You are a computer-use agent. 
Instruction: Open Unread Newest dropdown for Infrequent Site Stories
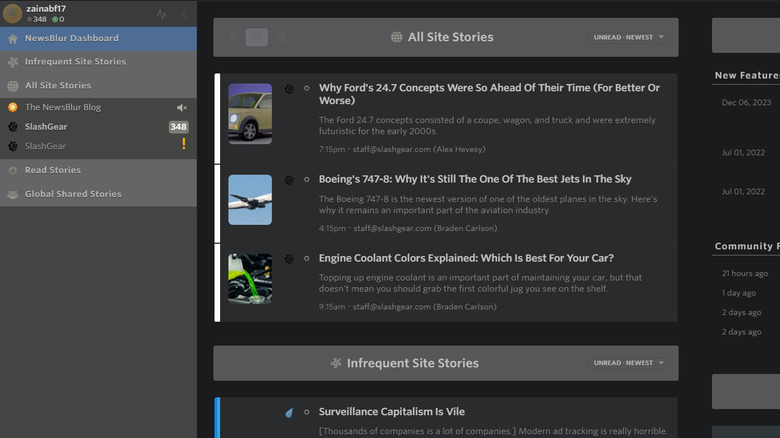(628, 363)
